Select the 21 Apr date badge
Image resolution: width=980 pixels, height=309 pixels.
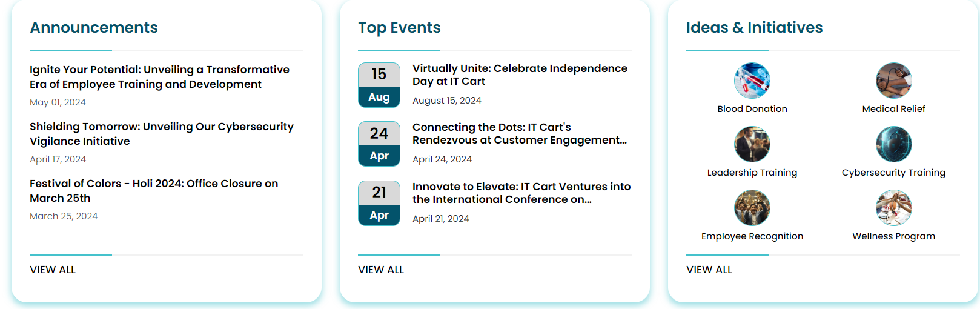tap(379, 203)
